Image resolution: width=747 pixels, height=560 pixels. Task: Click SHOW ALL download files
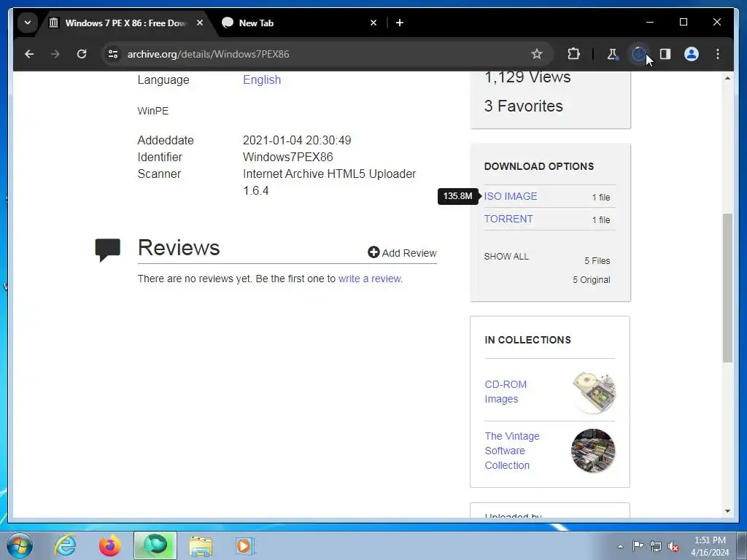[506, 256]
